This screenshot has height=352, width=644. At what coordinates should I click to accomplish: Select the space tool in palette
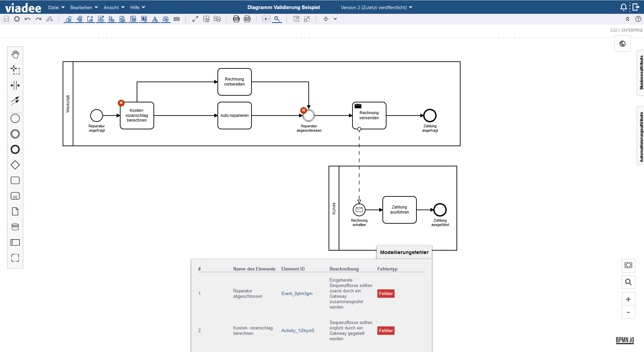point(15,85)
